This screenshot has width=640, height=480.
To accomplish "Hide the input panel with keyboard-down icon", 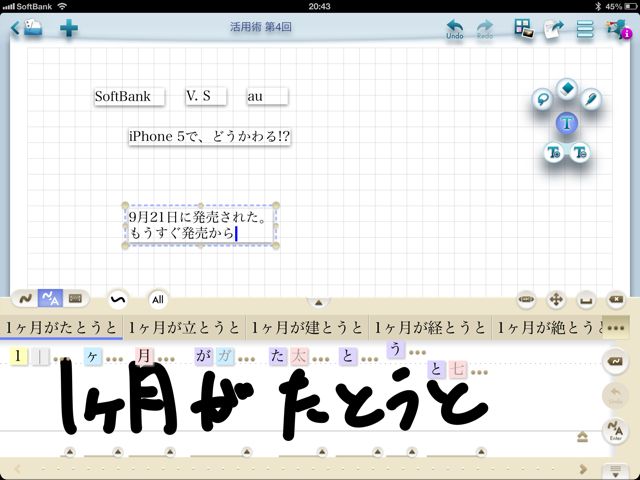I will (x=616, y=470).
